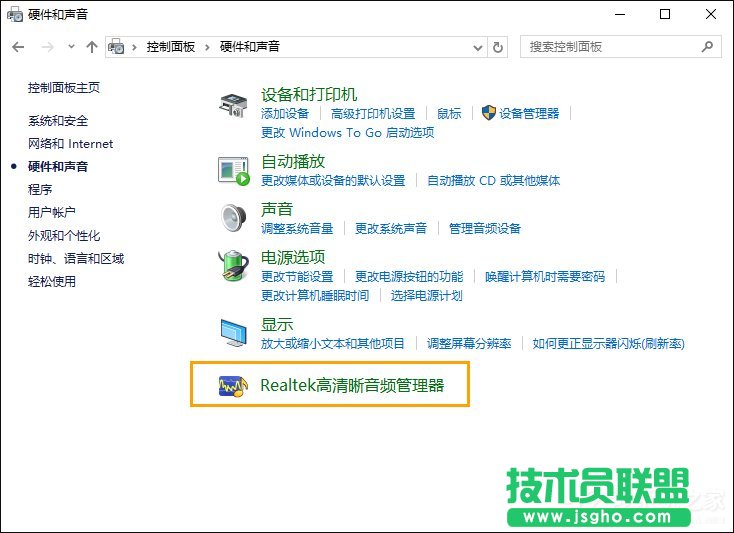Open the 设备和打印机 heading link

coord(309,95)
